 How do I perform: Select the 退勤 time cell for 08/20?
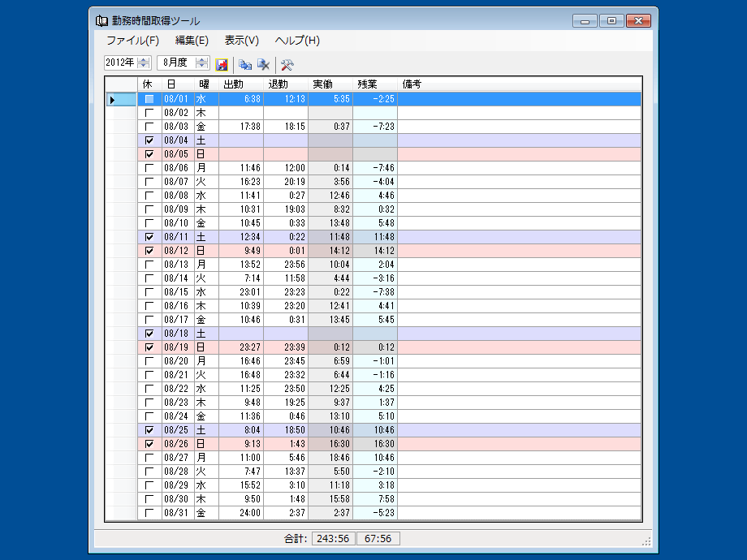(285, 361)
